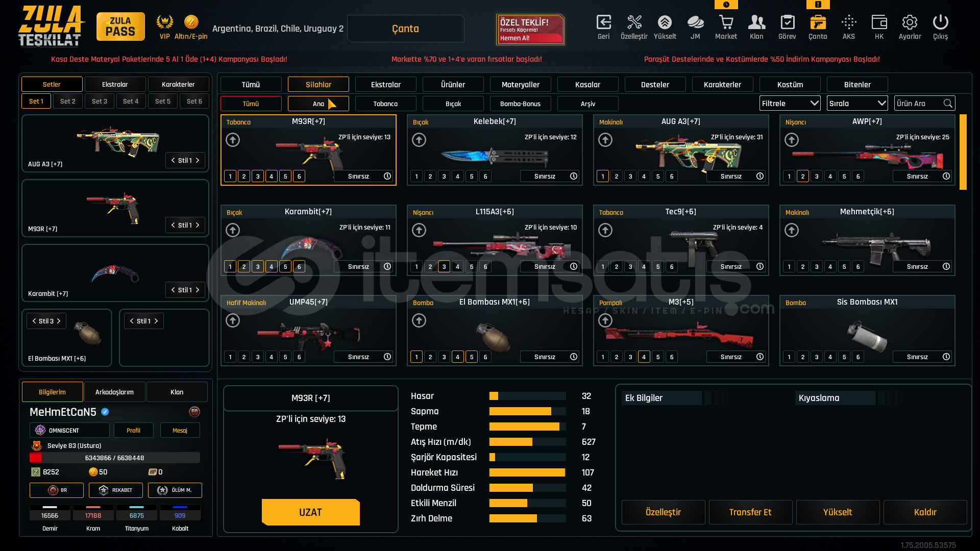This screenshot has height=551, width=980.
Task: Toggle set slot 2 on Tec9 card
Action: click(617, 267)
